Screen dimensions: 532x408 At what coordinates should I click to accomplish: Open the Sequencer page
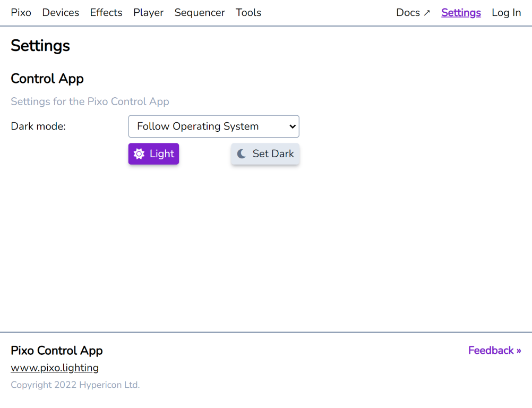tap(200, 12)
